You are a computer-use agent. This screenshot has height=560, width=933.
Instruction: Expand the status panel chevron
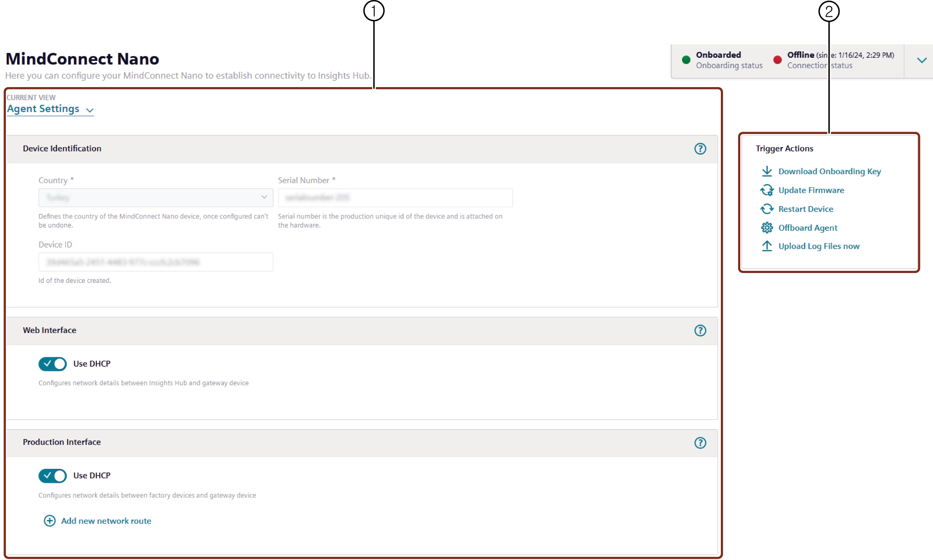pyautogui.click(x=922, y=60)
